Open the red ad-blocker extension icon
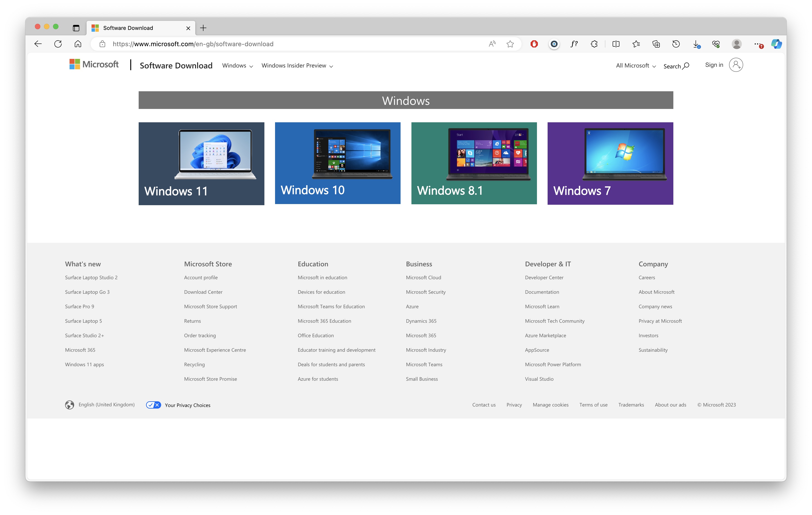 pyautogui.click(x=534, y=44)
